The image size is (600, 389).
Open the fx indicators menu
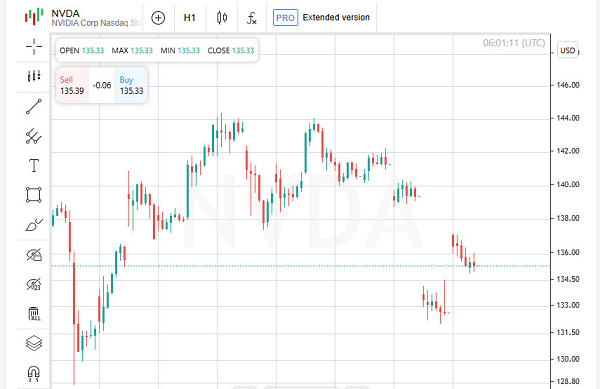(251, 18)
